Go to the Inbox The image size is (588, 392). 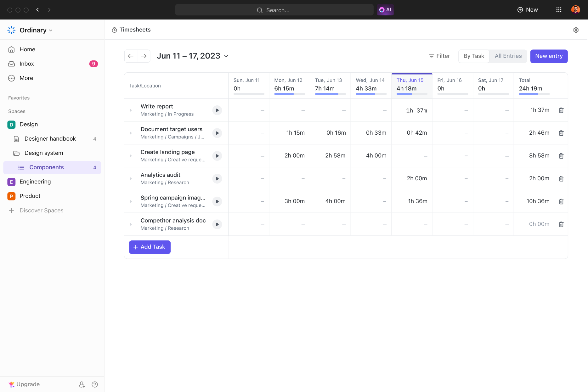point(27,64)
